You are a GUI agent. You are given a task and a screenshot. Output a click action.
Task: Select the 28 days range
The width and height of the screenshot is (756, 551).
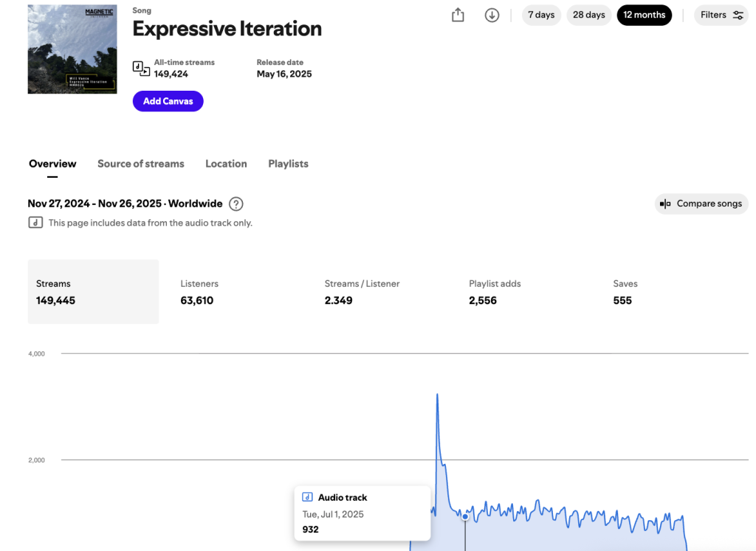588,15
